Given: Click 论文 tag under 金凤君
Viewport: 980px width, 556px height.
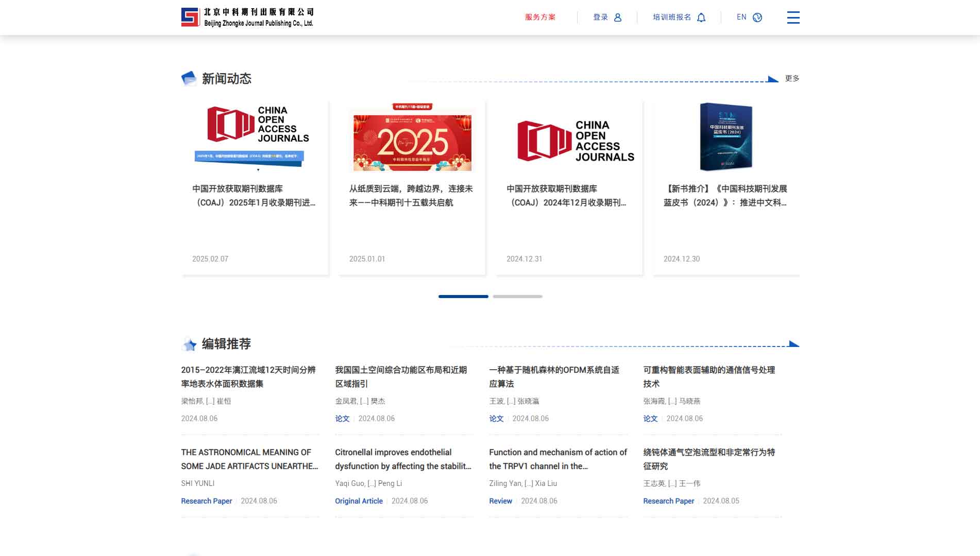Looking at the screenshot, I should coord(342,419).
